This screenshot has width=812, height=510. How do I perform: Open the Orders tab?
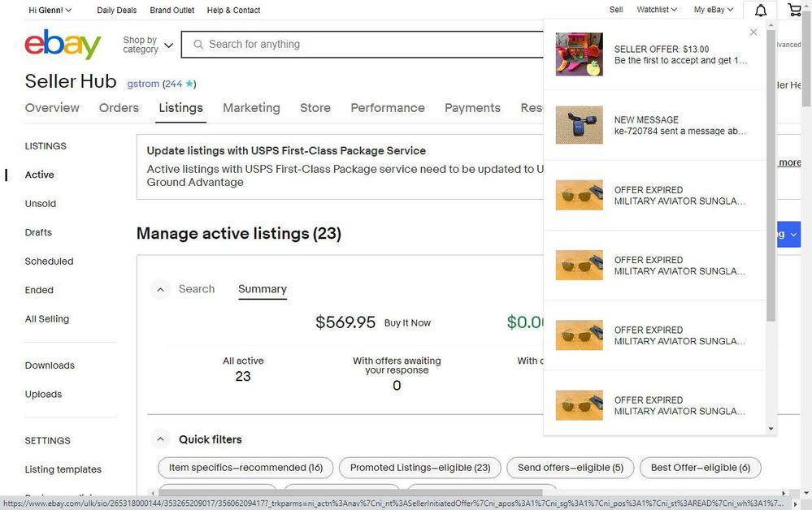point(119,107)
